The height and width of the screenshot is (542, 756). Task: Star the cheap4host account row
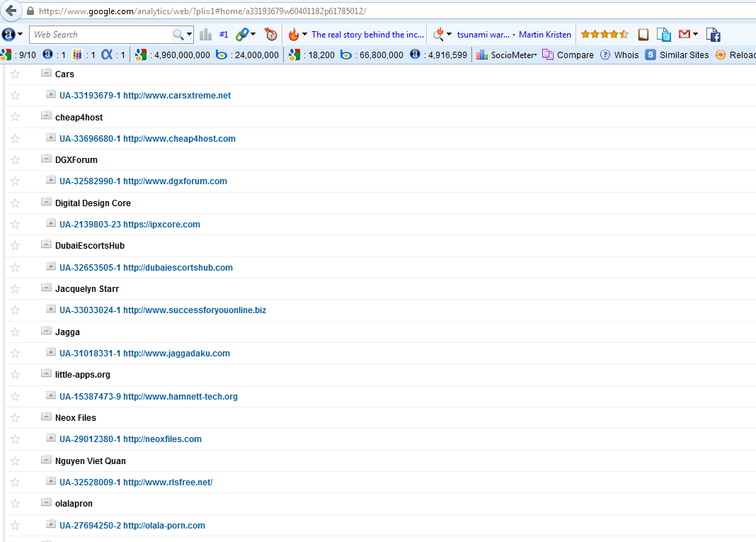tap(16, 117)
